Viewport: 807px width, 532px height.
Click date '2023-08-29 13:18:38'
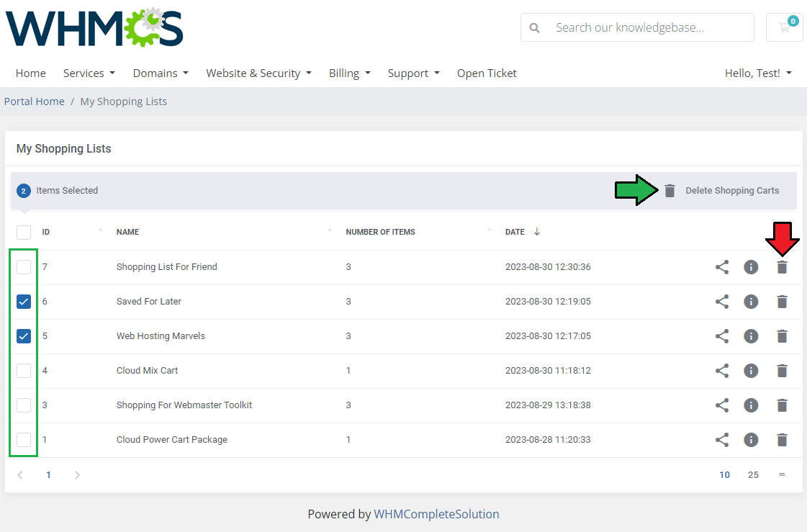click(548, 405)
